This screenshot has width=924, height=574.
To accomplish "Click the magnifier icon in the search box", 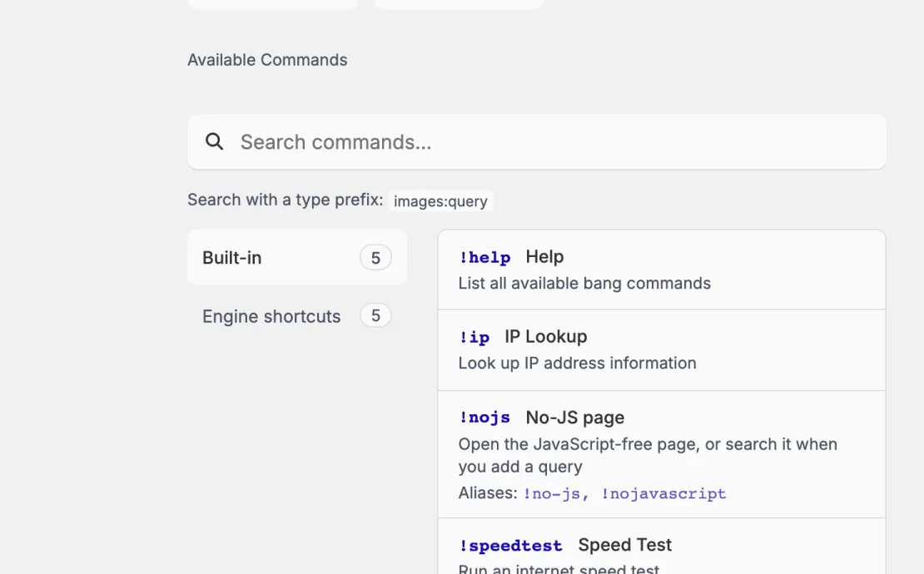I will tap(215, 142).
